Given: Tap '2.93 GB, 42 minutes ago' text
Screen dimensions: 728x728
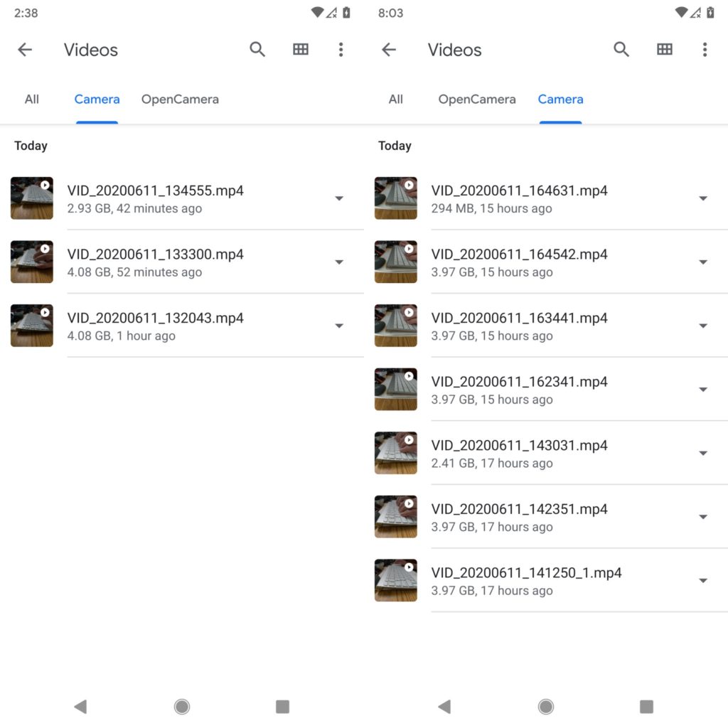Looking at the screenshot, I should pos(134,208).
